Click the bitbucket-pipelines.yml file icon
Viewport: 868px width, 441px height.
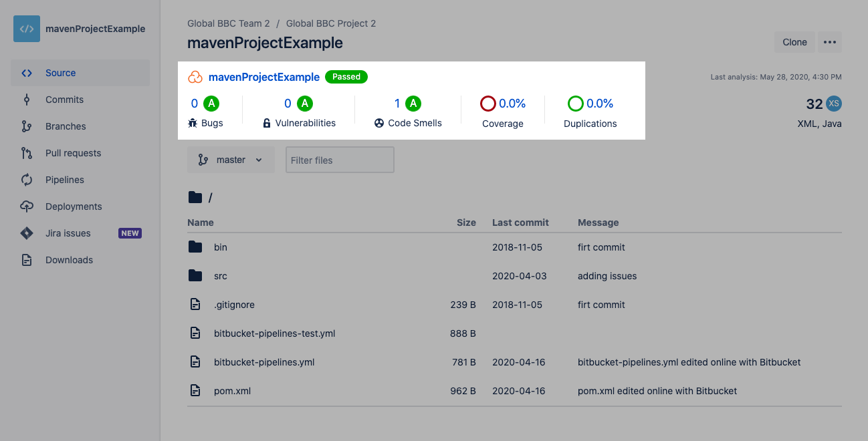(x=195, y=361)
